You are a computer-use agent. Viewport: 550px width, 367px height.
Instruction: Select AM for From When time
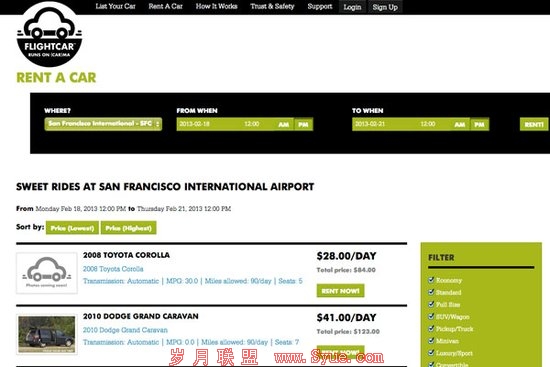283,125
